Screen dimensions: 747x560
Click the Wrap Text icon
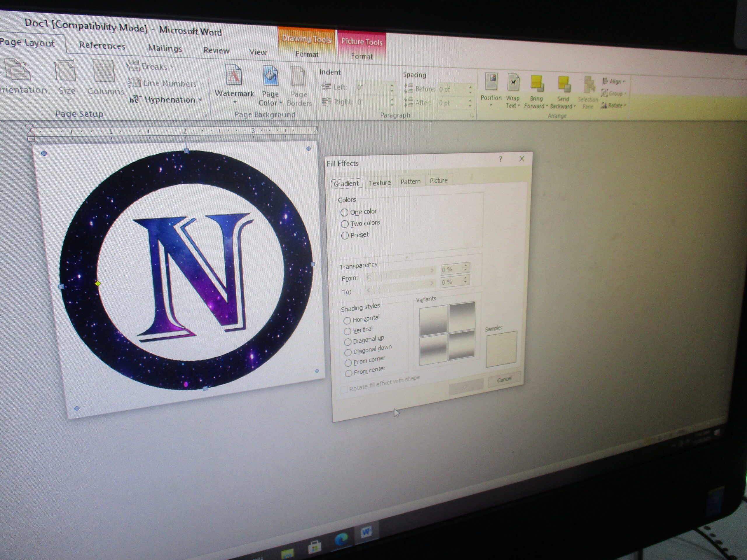click(x=513, y=83)
